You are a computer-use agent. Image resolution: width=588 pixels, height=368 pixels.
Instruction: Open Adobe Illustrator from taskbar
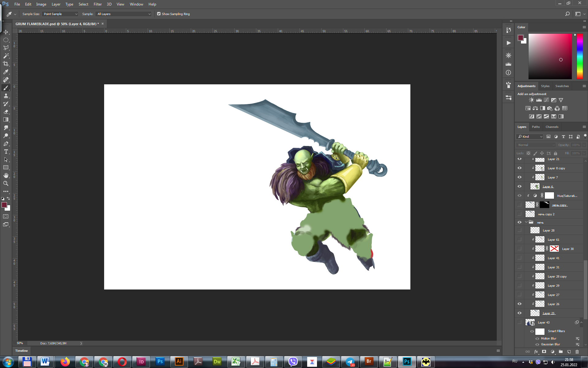pos(179,362)
